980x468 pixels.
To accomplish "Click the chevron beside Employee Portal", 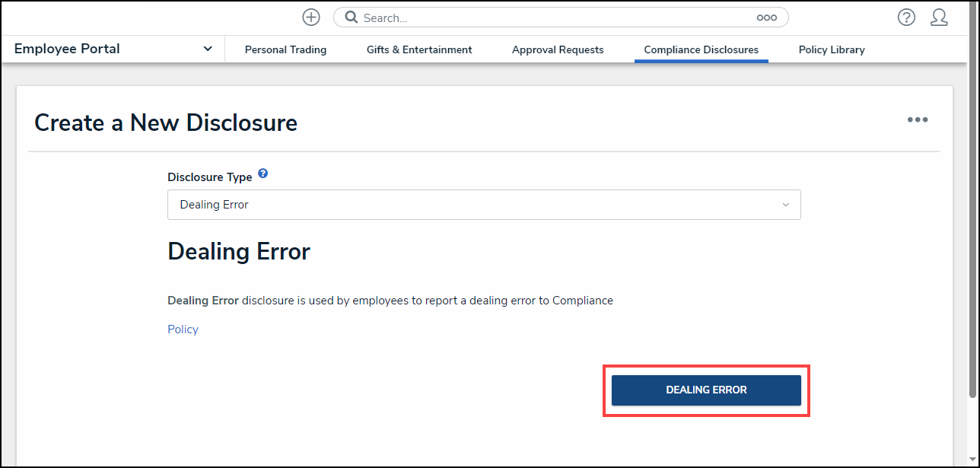I will pyautogui.click(x=208, y=49).
